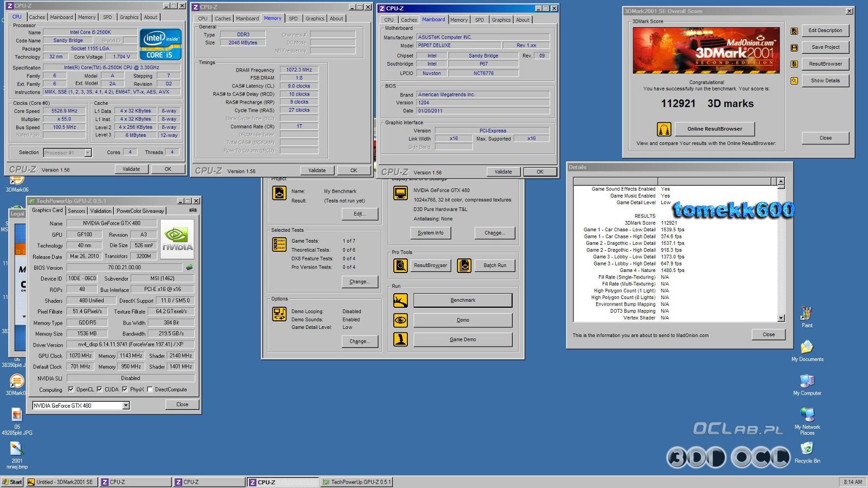Click Close in the Details window
This screenshot has height=488, width=868.
coord(769,334)
